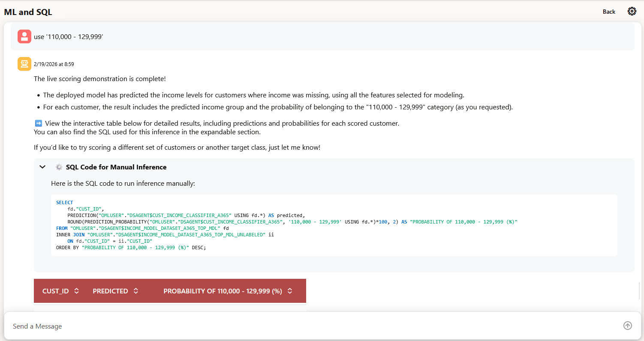Viewport: 644px width, 341px height.
Task: Click the timestamp 2/19/2026 at 8:59
Action: pyautogui.click(x=54, y=64)
